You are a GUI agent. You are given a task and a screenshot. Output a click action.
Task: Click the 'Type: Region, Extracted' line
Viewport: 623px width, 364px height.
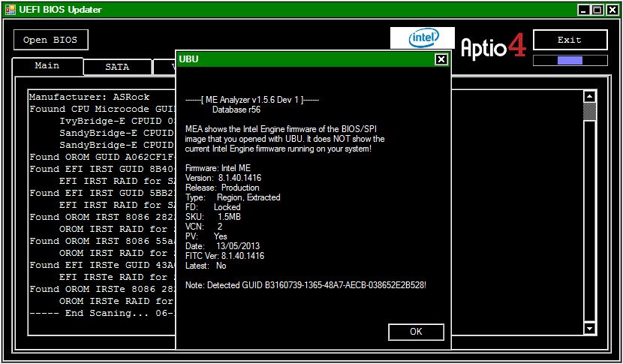233,197
